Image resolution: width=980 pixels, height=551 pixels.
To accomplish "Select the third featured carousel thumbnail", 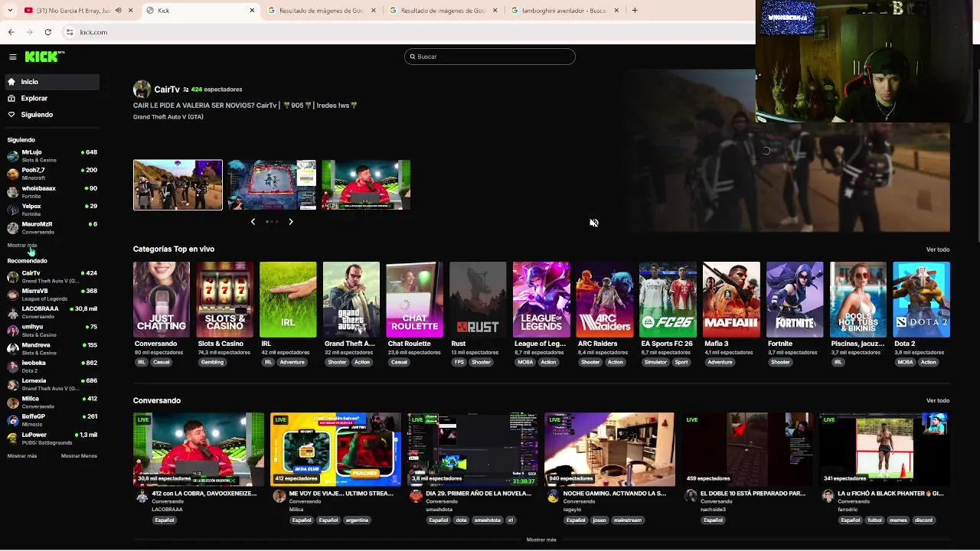I will 366,184.
